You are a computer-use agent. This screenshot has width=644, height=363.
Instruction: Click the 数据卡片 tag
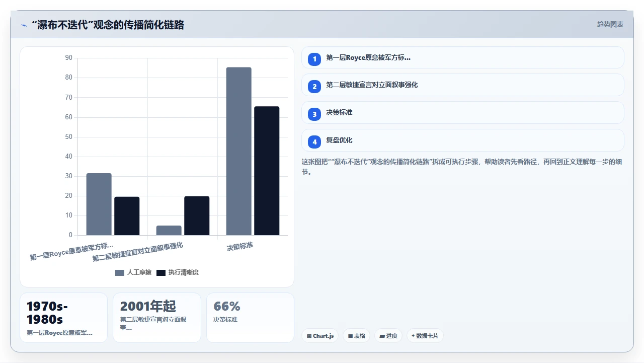point(425,336)
